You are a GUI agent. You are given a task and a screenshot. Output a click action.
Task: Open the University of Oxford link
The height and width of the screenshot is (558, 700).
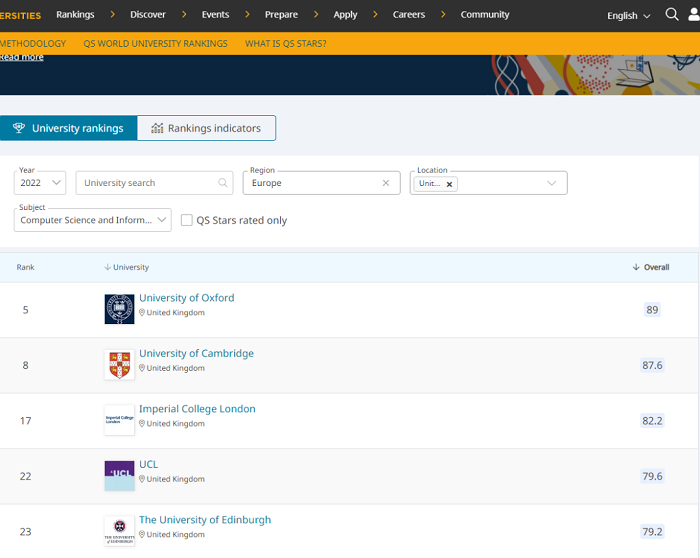[186, 298]
